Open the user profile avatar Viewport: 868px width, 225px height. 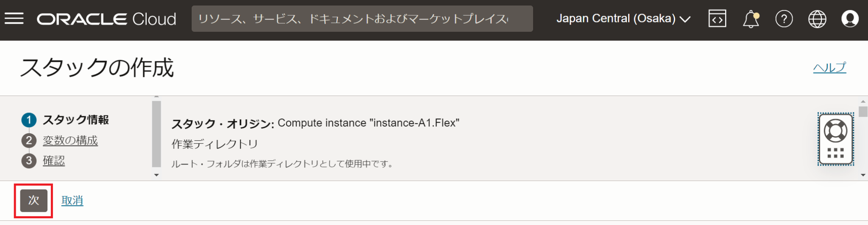[x=849, y=19]
